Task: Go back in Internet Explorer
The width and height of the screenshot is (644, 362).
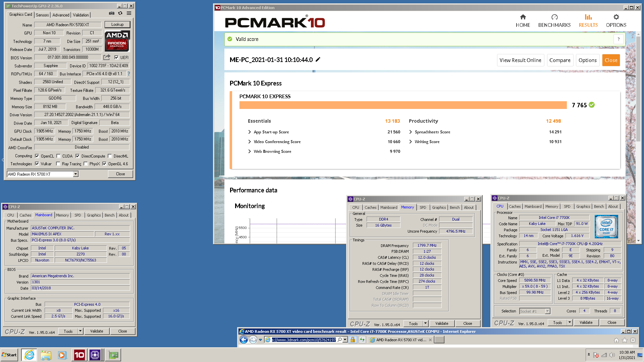Action: pyautogui.click(x=244, y=340)
